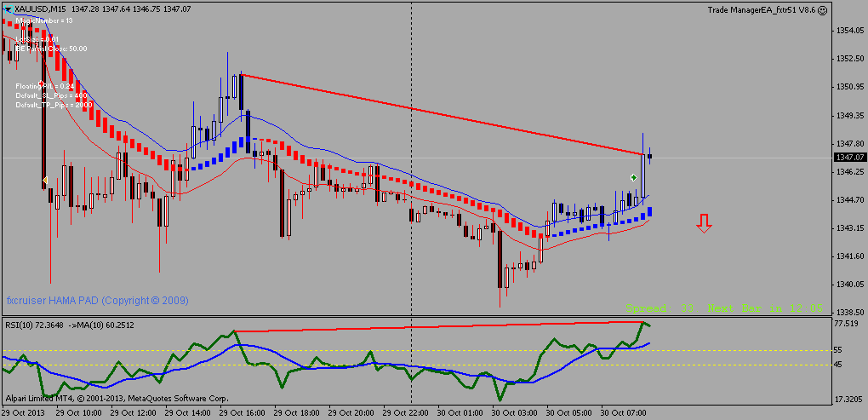Click the 30 Oct 07:00 time label

click(623, 413)
